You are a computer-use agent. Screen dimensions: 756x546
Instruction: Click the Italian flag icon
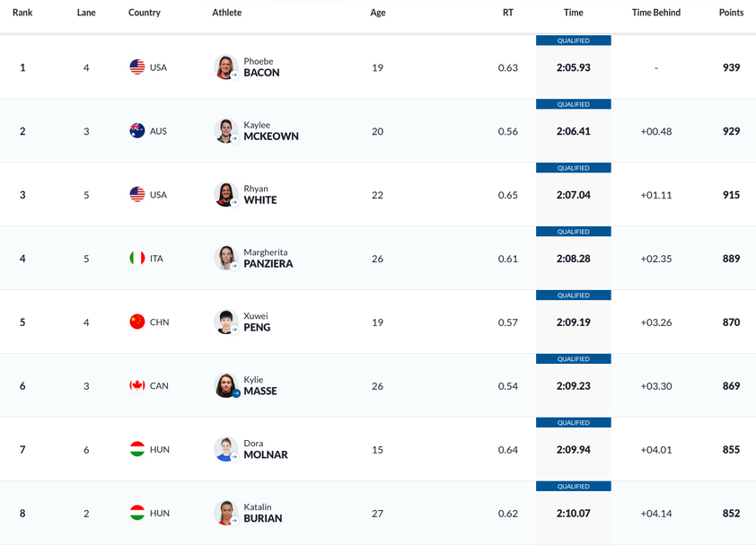pyautogui.click(x=137, y=259)
